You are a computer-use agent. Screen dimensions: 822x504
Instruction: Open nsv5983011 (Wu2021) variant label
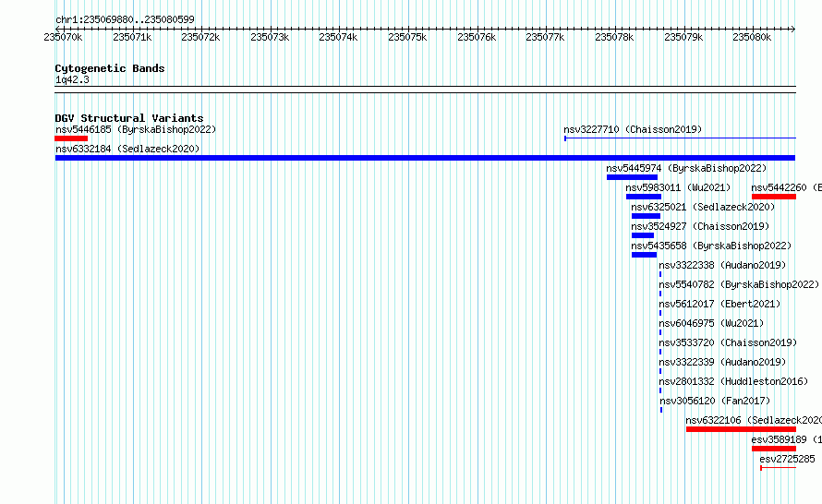pyautogui.click(x=678, y=187)
